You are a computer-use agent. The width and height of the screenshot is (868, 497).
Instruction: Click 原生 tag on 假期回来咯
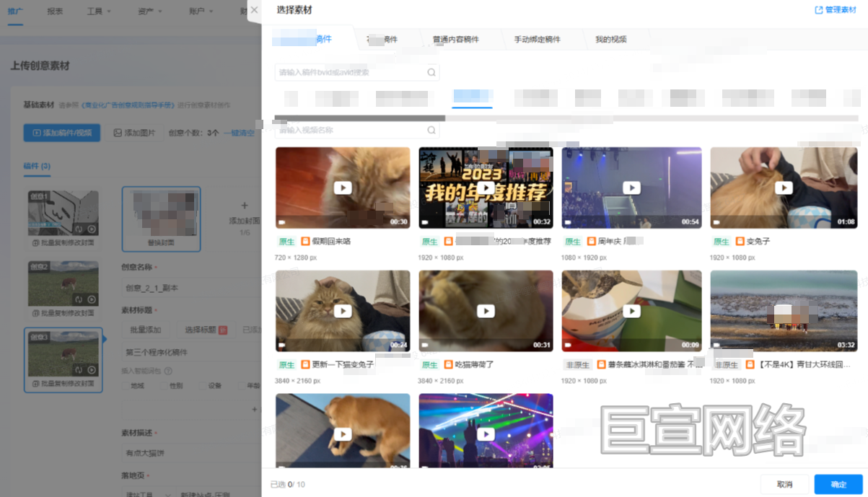[287, 242]
